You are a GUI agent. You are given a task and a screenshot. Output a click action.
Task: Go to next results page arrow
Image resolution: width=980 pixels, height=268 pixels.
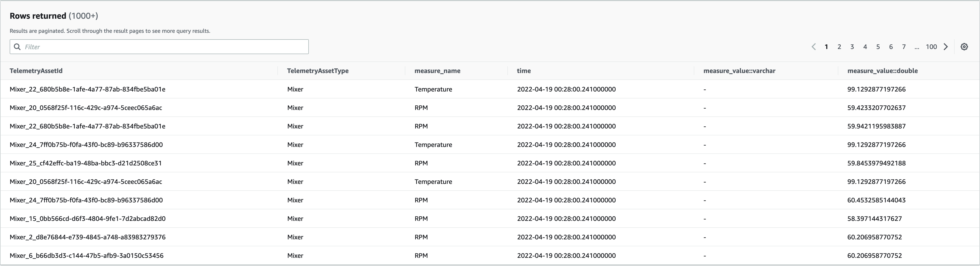946,47
